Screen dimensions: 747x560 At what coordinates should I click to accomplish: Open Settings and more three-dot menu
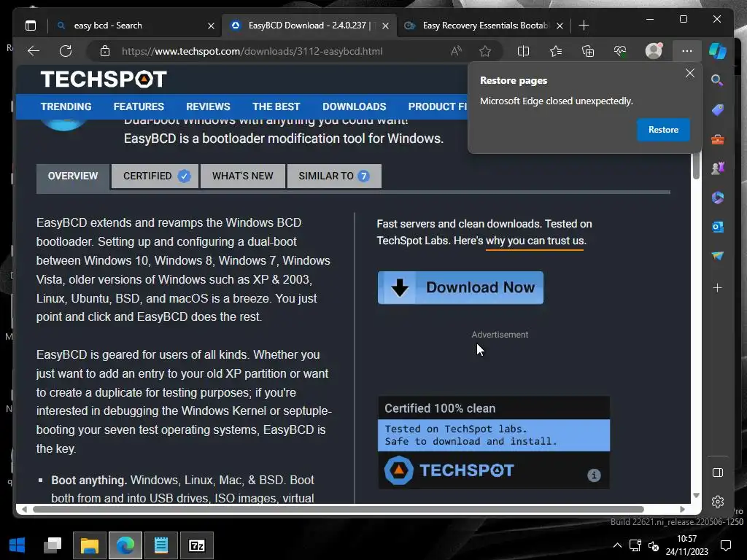[x=686, y=51]
